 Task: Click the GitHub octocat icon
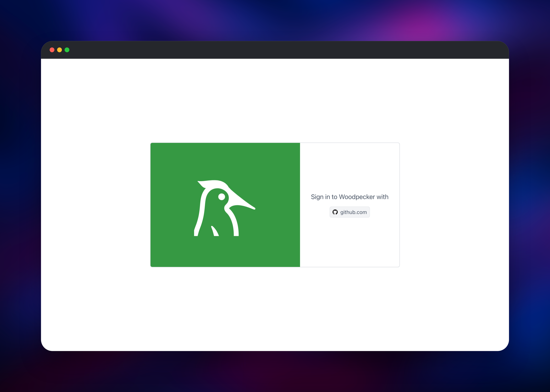(335, 212)
